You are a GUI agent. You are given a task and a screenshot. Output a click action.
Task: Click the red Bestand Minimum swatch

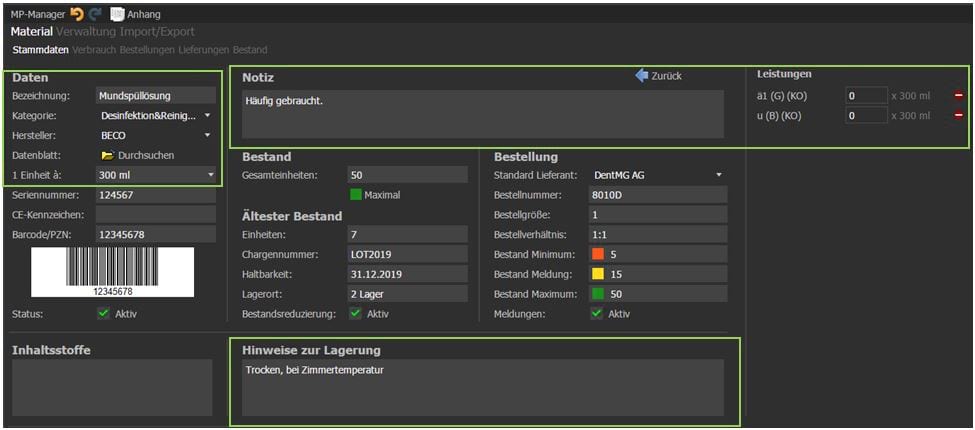click(x=598, y=254)
